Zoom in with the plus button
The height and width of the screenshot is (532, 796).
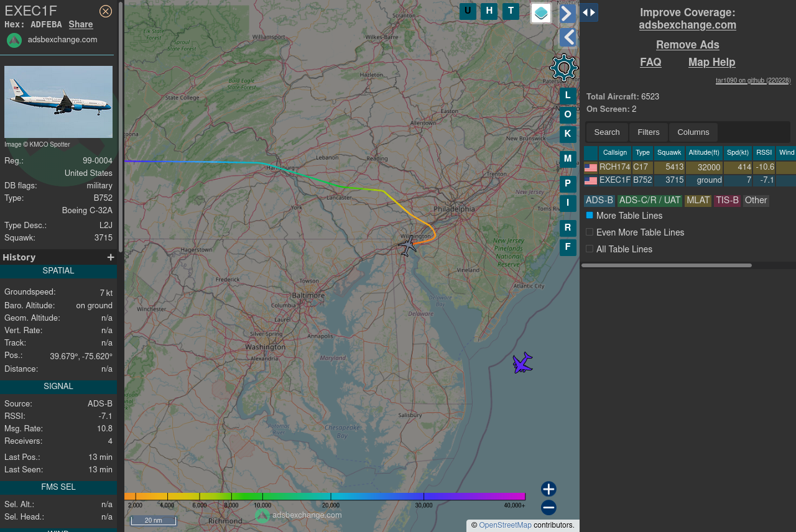[548, 489]
